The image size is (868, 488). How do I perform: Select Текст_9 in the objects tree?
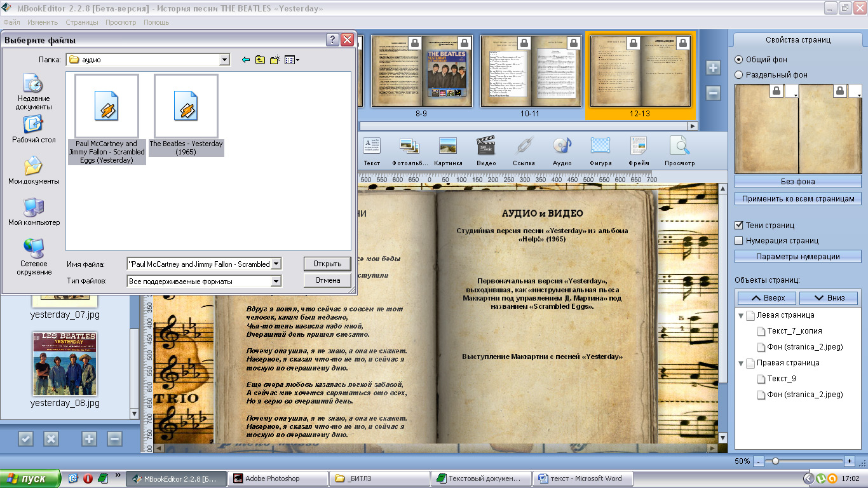781,379
